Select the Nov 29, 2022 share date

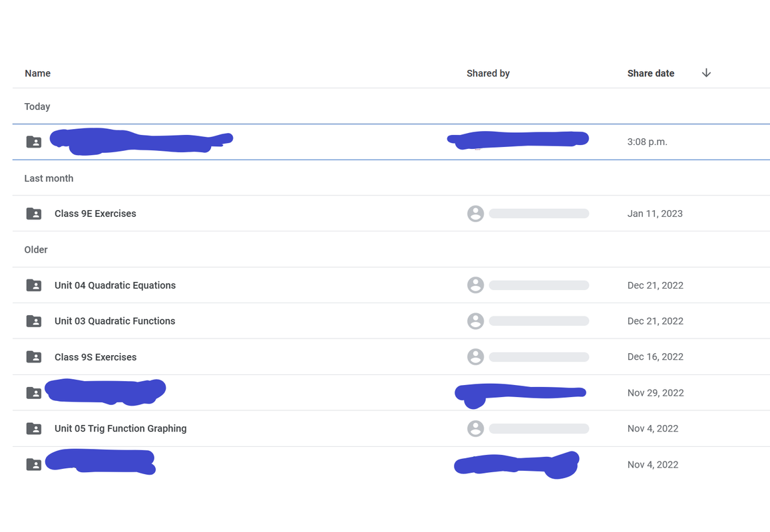pos(656,392)
